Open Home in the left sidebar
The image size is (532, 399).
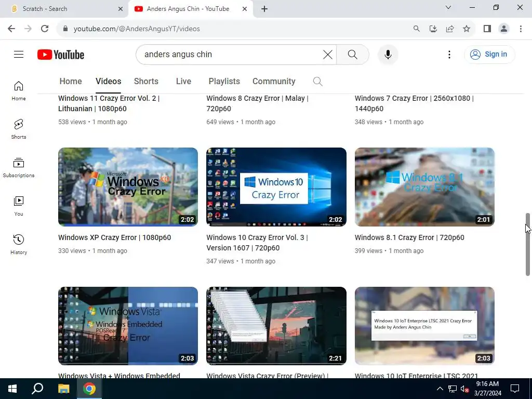pos(19,90)
